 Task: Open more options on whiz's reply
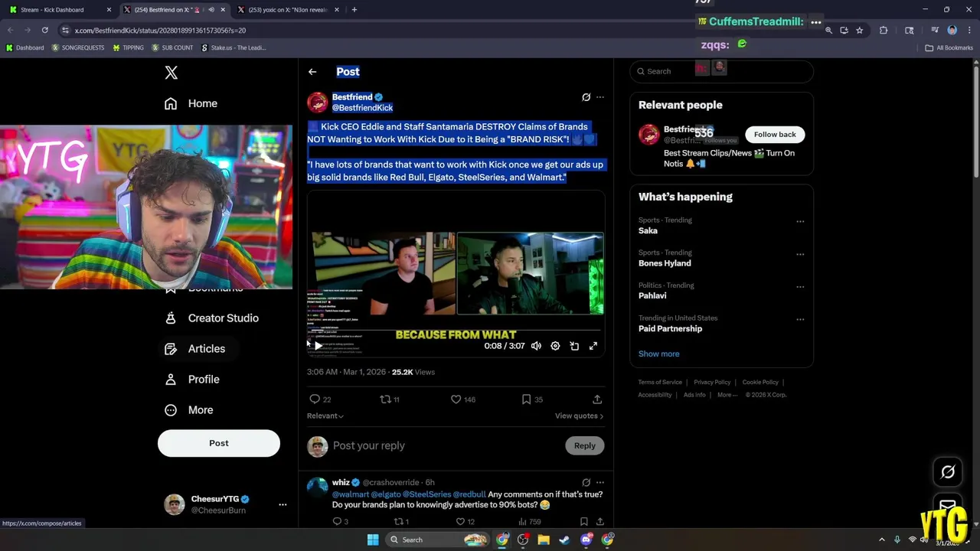600,483
